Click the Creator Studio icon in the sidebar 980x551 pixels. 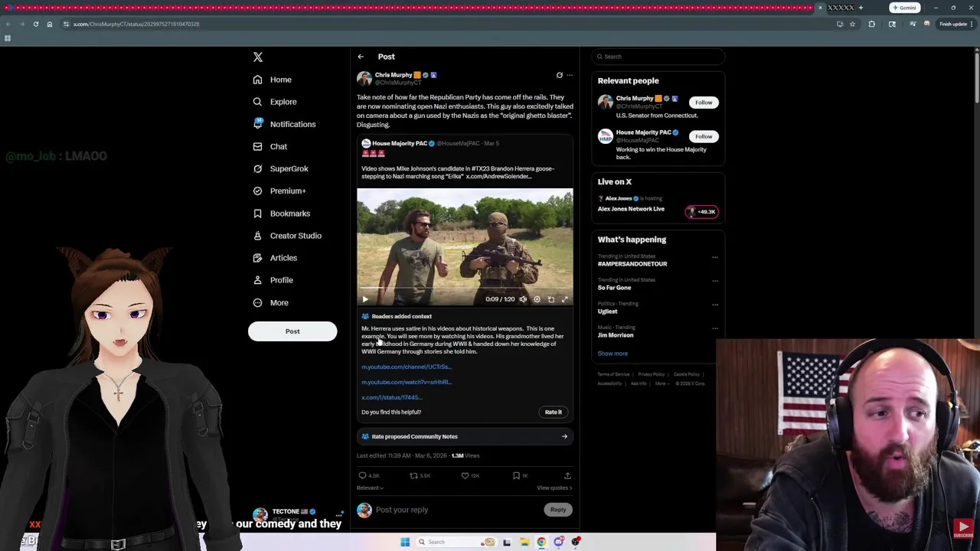pos(257,236)
